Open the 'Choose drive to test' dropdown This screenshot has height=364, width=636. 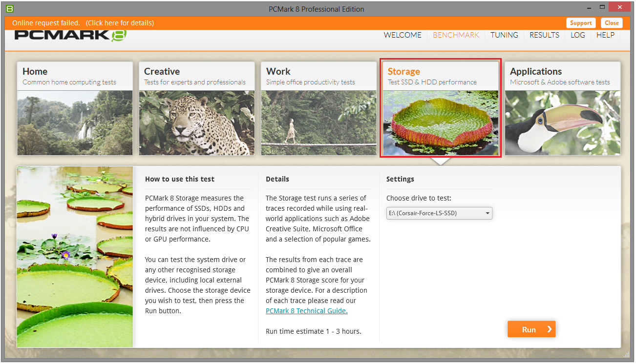[439, 213]
